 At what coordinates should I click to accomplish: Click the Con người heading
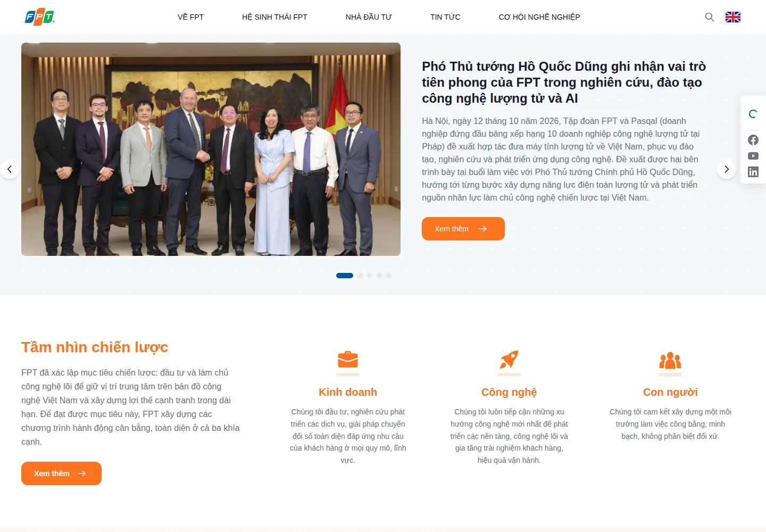(x=670, y=392)
